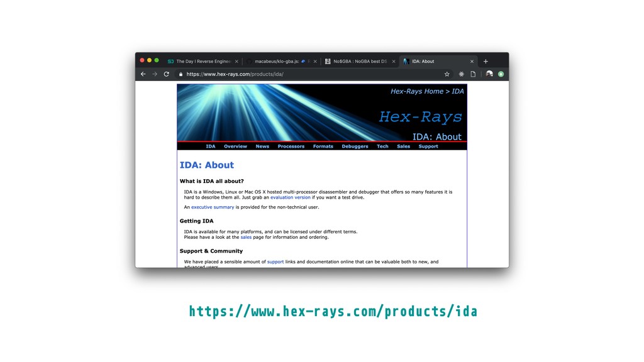Image resolution: width=644 pixels, height=362 pixels.
Task: Open the News nav item
Action: pos(262,146)
